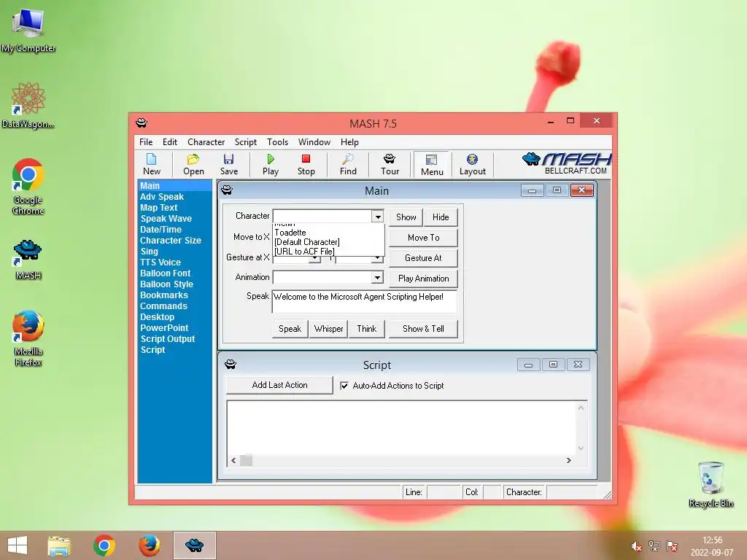The height and width of the screenshot is (560, 747).
Task: Open the Help menu
Action: (x=349, y=142)
